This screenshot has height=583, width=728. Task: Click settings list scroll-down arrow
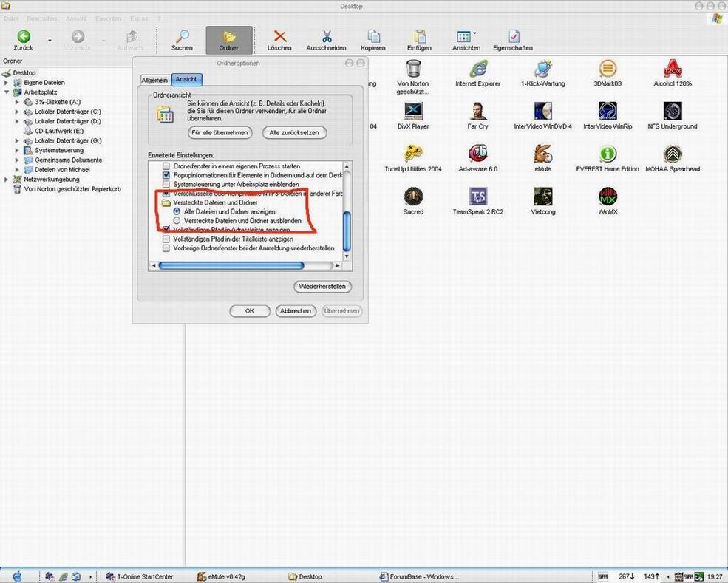(x=347, y=256)
